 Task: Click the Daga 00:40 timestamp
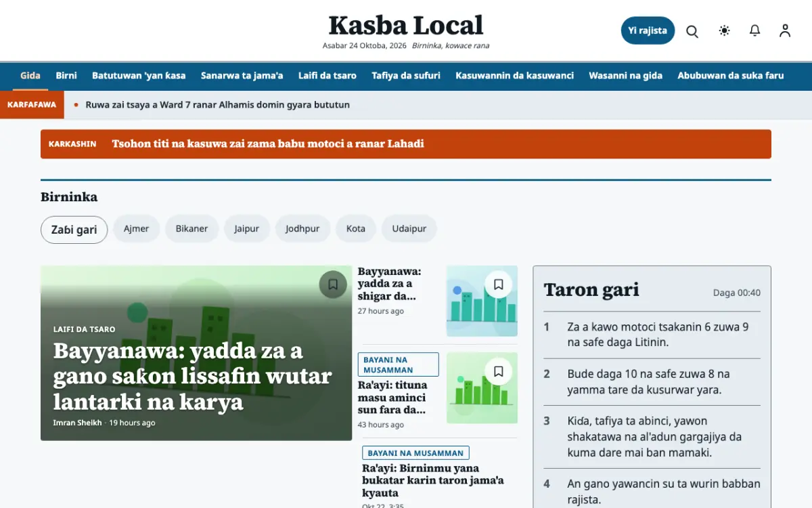[737, 293]
